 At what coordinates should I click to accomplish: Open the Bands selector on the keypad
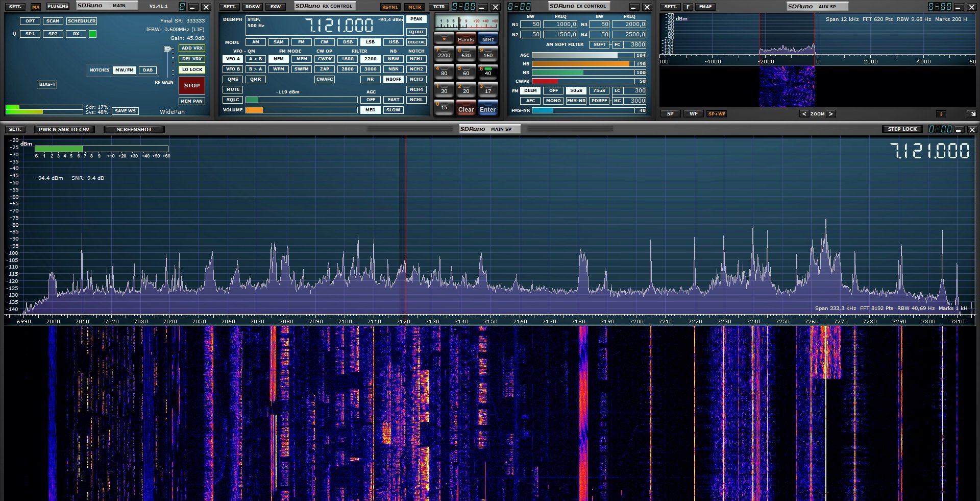[x=465, y=39]
